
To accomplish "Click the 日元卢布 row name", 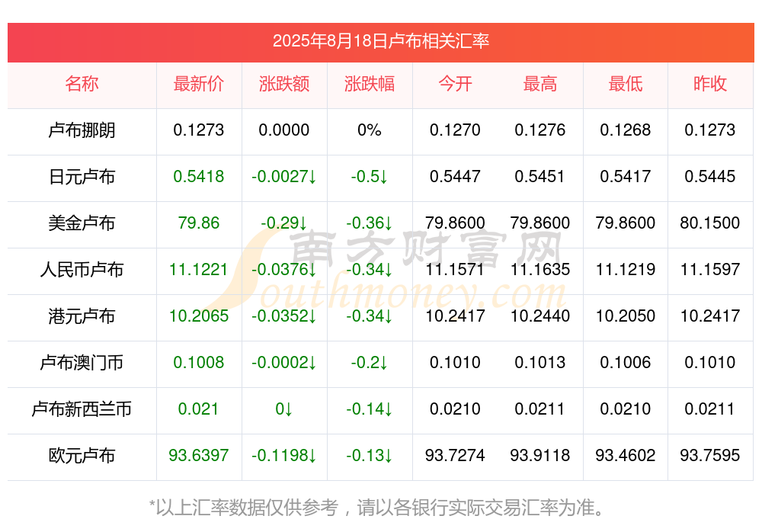I will pyautogui.click(x=82, y=177).
